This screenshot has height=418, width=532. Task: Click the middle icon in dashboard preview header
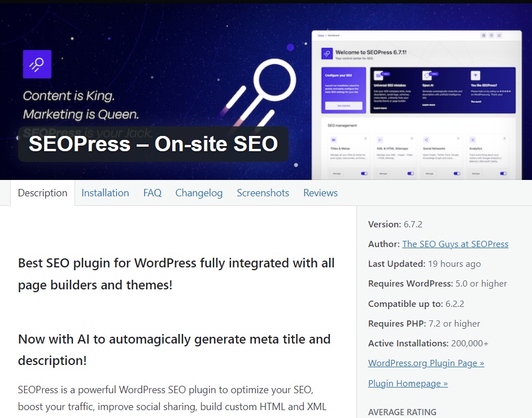tap(491, 36)
